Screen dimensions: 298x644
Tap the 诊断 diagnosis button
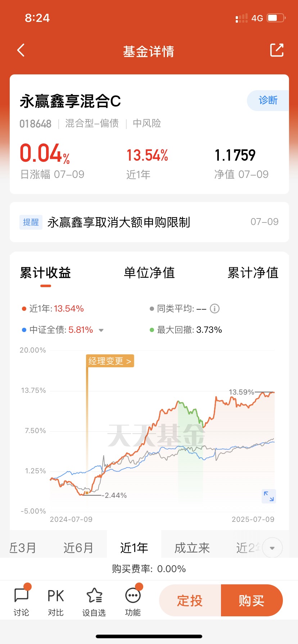pos(268,100)
